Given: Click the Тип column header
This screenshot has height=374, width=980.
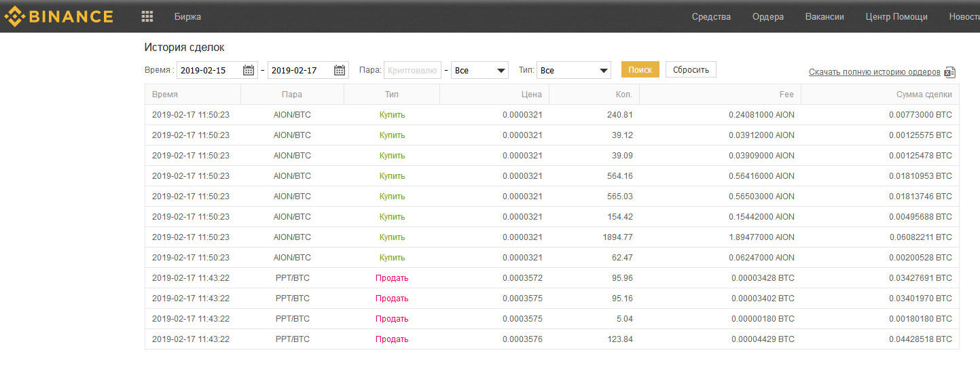Looking at the screenshot, I should 392,95.
